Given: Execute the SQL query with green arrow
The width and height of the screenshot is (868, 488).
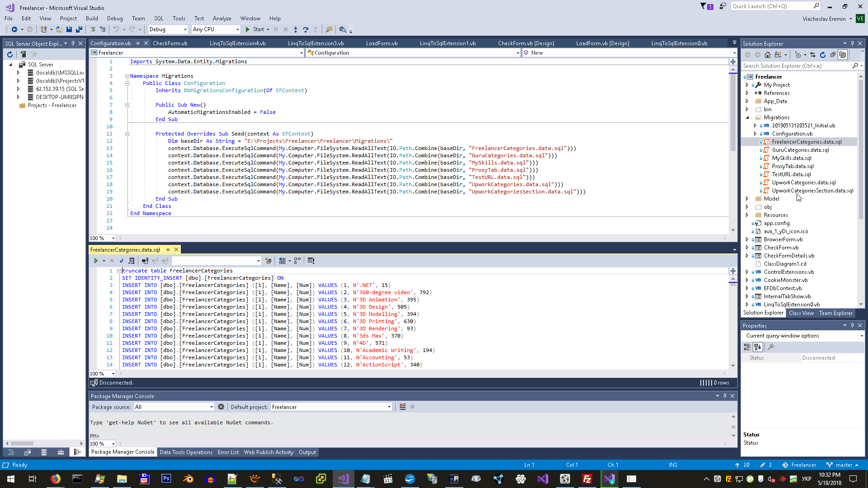Looking at the screenshot, I should tap(96, 261).
